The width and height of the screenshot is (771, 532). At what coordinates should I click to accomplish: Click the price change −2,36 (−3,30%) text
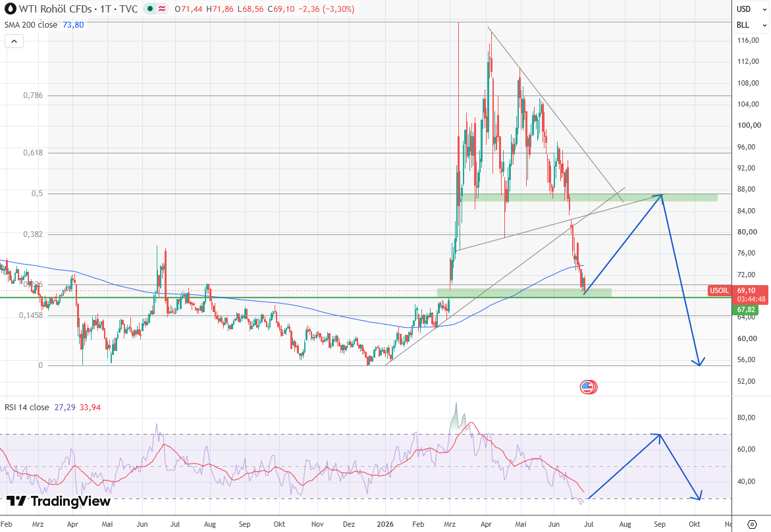(x=327, y=9)
